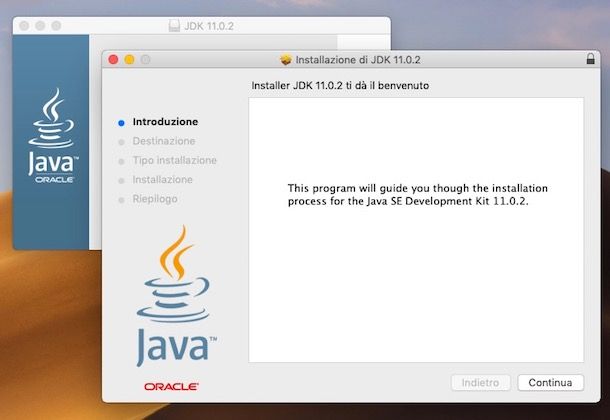The height and width of the screenshot is (420, 610).
Task: Minimize the installer with the yellow button
Action: (x=129, y=60)
